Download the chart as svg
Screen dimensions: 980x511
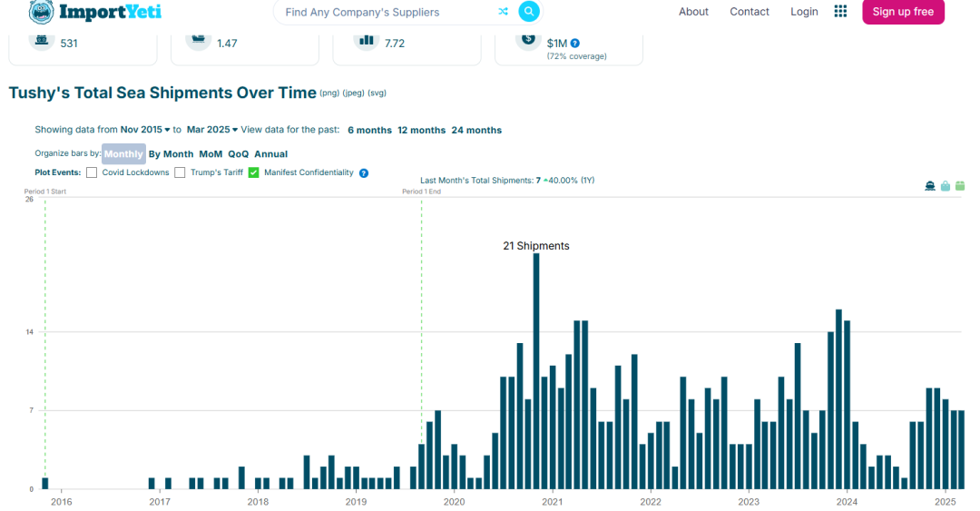(x=377, y=93)
